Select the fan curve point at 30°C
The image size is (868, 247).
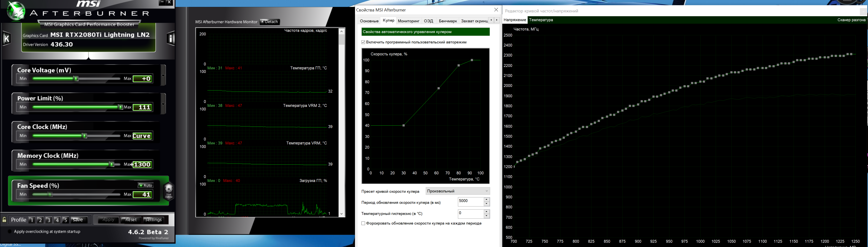(x=404, y=126)
